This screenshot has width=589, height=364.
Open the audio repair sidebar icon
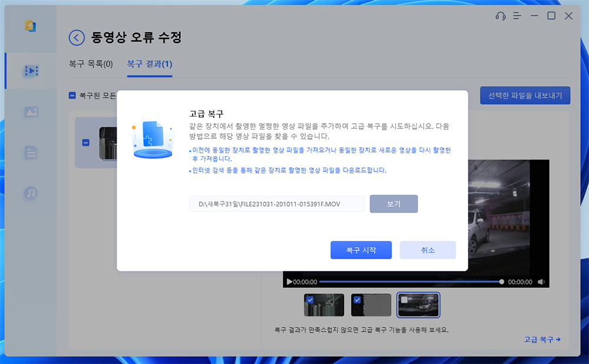[x=31, y=193]
